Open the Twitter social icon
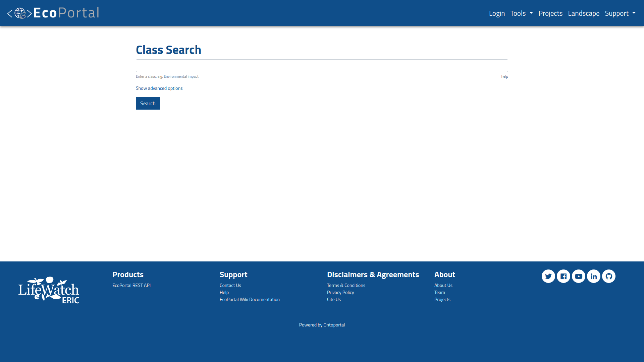 click(x=548, y=276)
